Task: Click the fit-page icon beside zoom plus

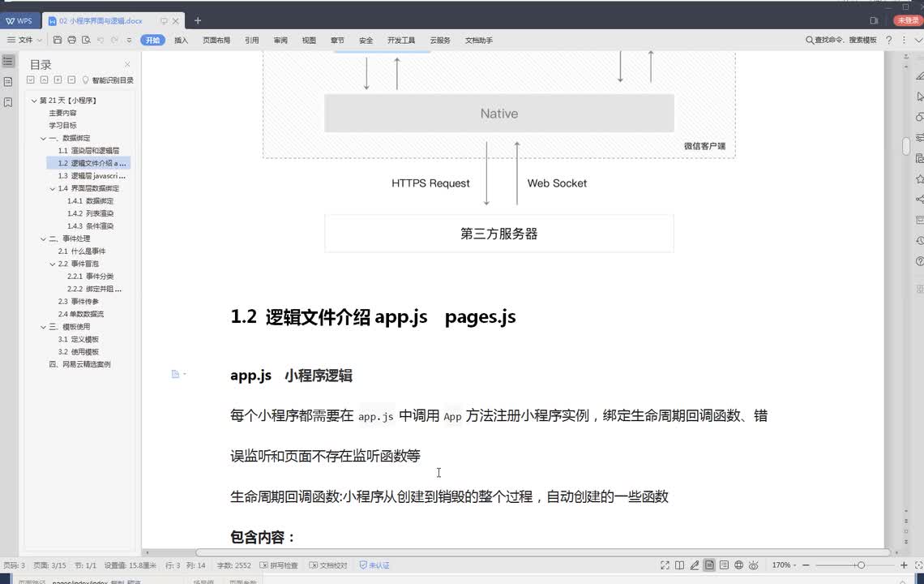Action: coord(918,565)
